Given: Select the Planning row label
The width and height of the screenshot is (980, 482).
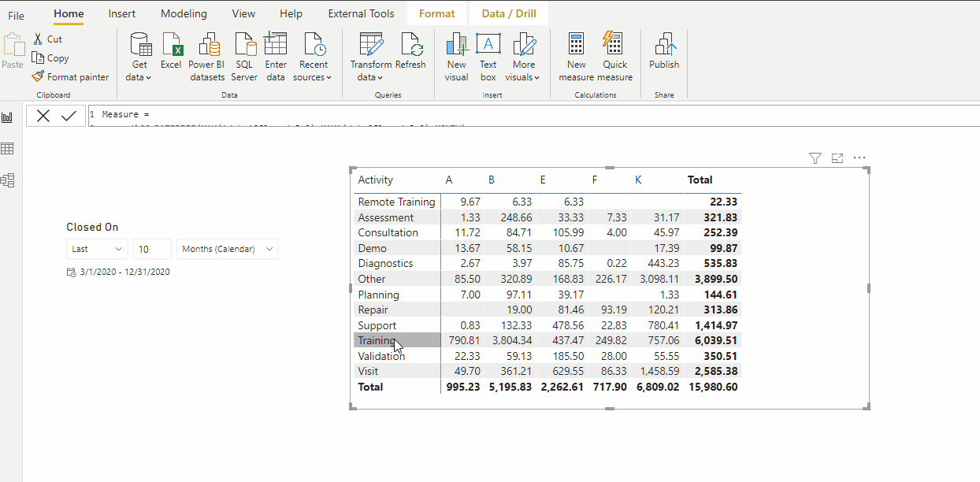Looking at the screenshot, I should coord(378,295).
